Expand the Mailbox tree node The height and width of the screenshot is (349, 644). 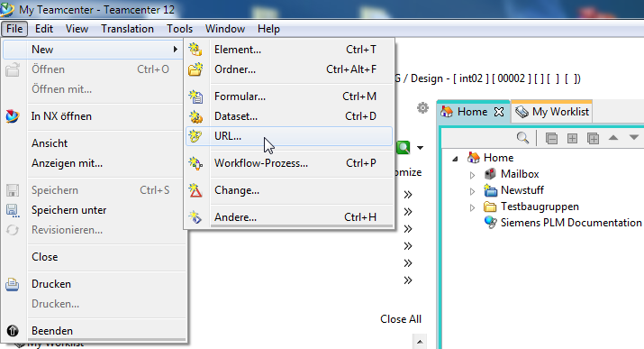pos(472,175)
